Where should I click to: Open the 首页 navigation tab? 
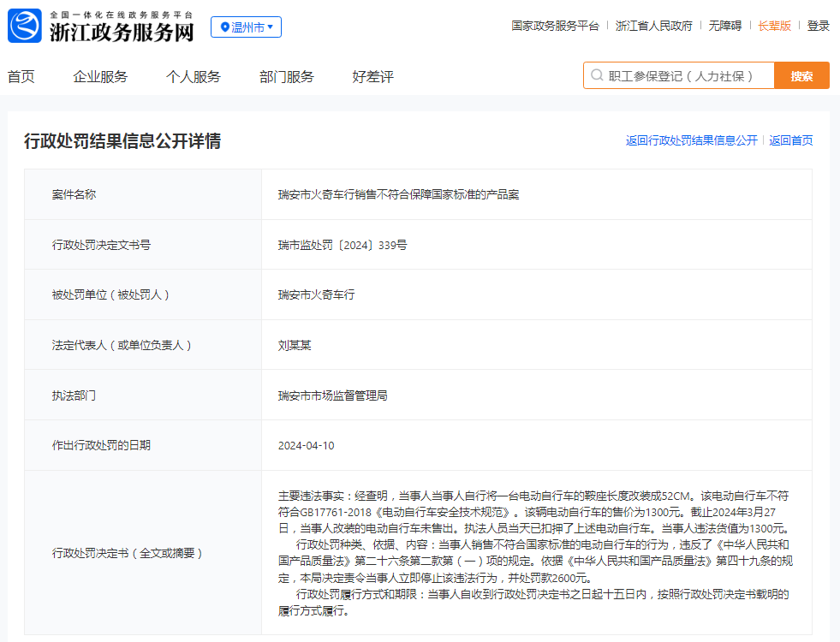(x=21, y=77)
